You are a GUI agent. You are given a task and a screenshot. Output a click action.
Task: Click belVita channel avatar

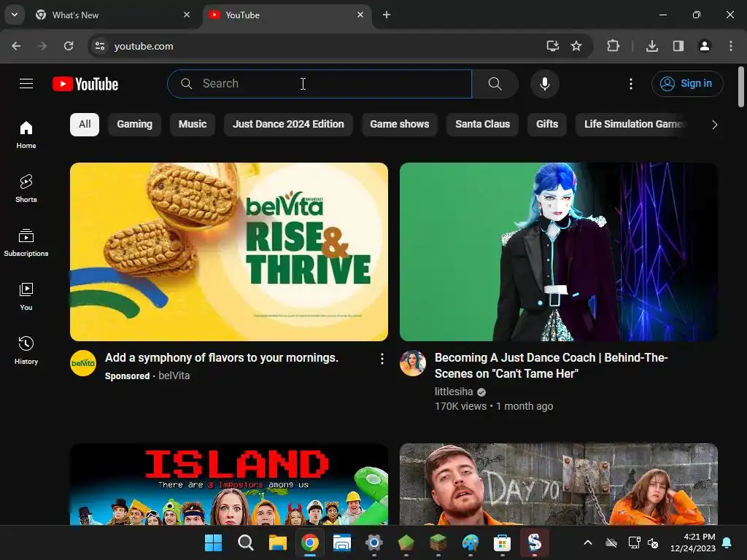(83, 363)
